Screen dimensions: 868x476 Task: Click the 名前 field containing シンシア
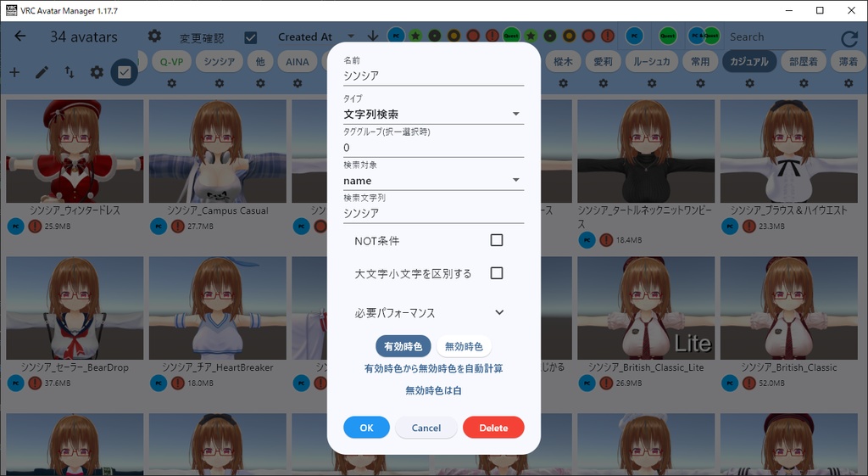tap(433, 76)
